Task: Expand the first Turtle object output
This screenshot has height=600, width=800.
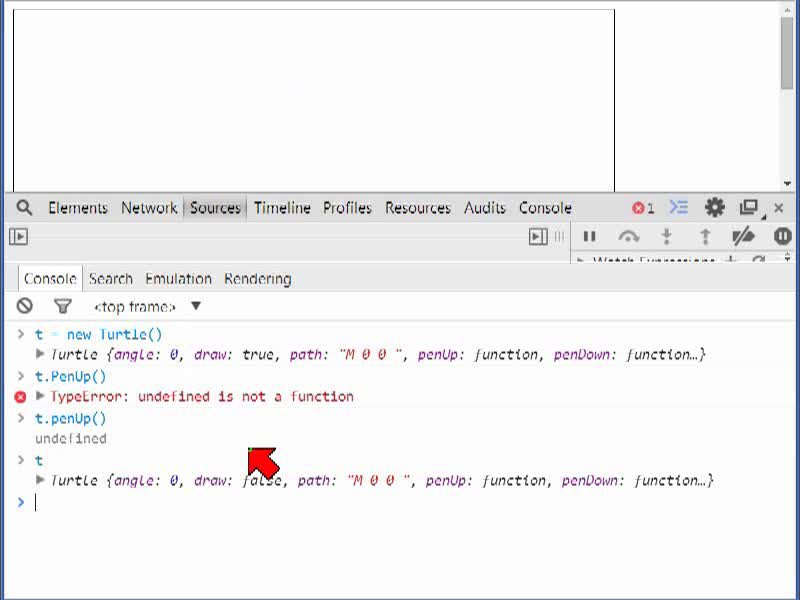Action: 40,353
